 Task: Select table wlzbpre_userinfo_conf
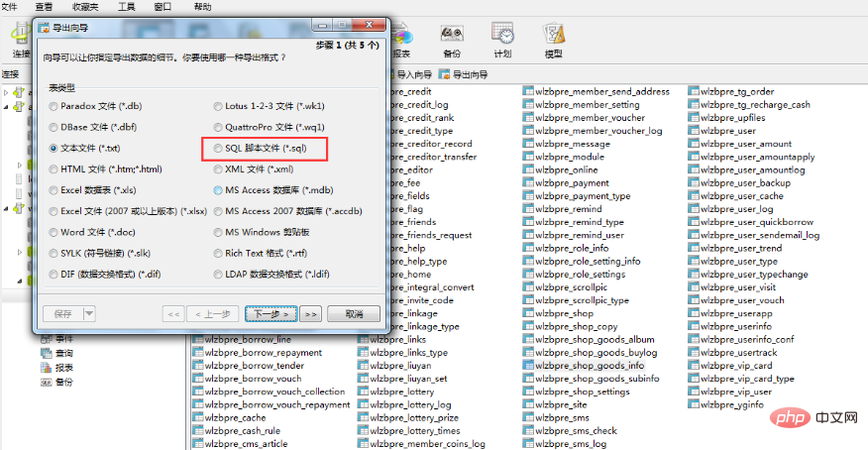[x=747, y=339]
